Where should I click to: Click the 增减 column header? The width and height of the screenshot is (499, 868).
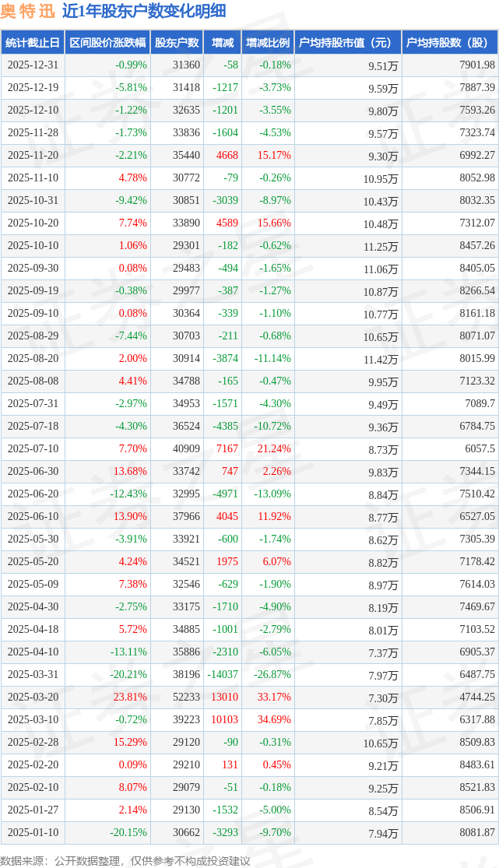click(223, 43)
